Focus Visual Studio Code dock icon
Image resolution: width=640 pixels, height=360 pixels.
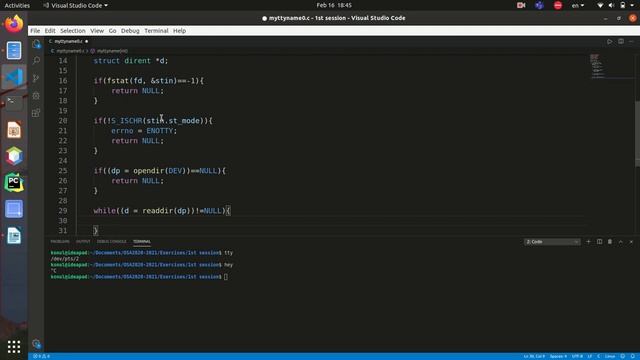[x=14, y=77]
